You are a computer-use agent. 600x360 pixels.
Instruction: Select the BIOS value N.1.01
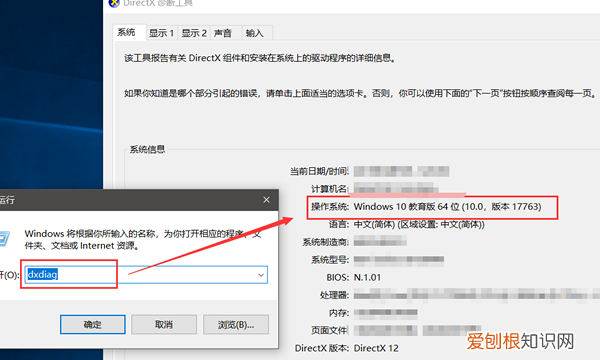point(367,277)
